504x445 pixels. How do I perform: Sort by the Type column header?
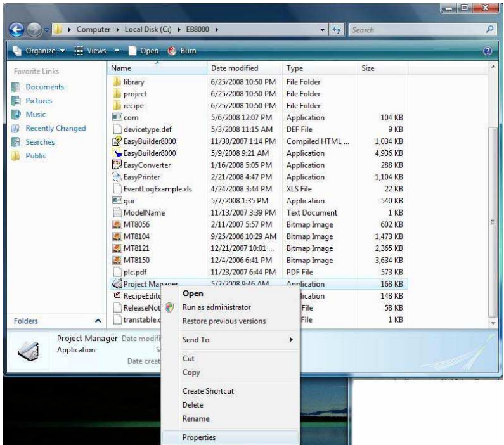point(320,68)
